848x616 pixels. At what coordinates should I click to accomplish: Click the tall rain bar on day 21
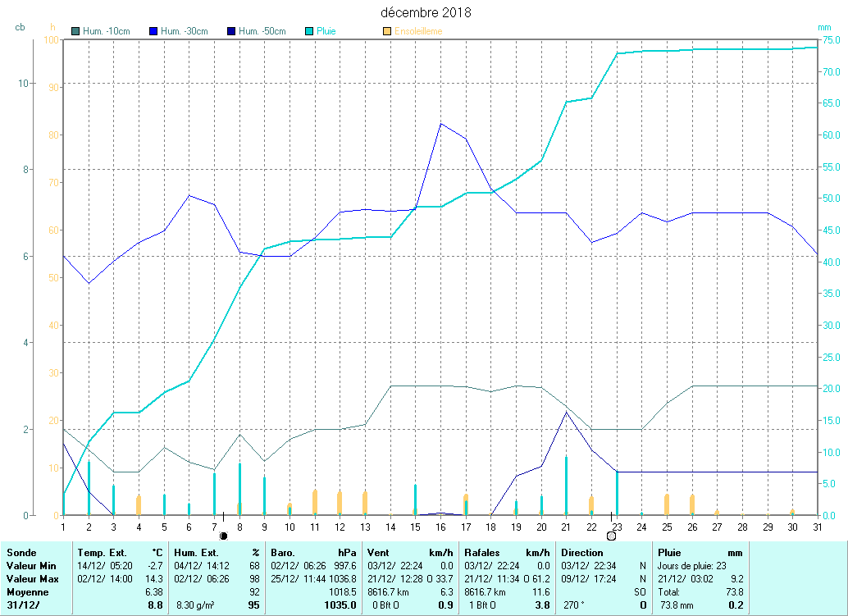click(x=566, y=484)
